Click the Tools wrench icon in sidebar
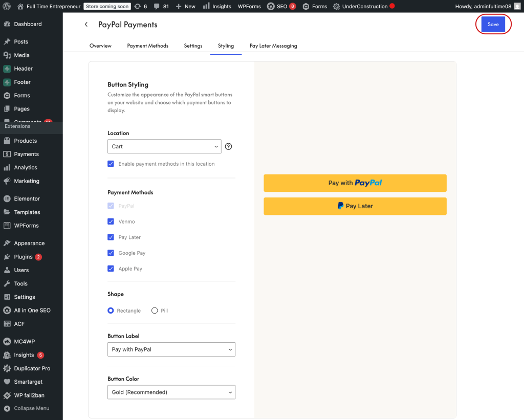524x420 pixels. (x=7, y=283)
